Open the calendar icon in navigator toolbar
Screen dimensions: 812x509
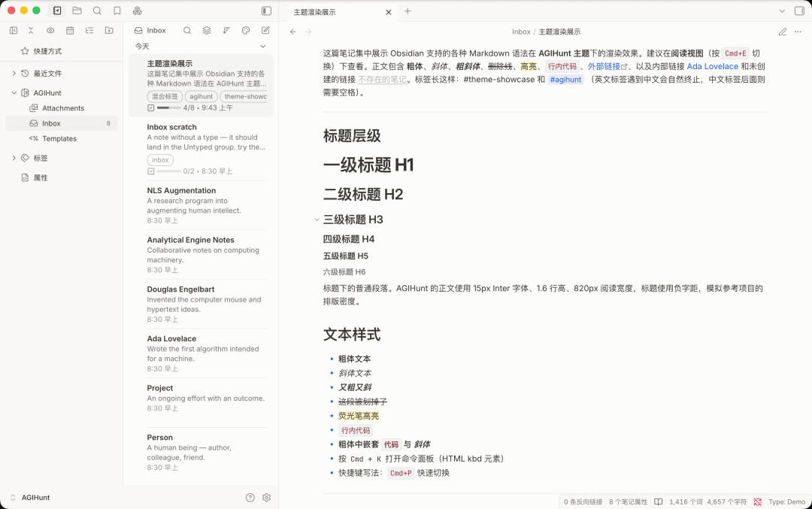tap(70, 31)
